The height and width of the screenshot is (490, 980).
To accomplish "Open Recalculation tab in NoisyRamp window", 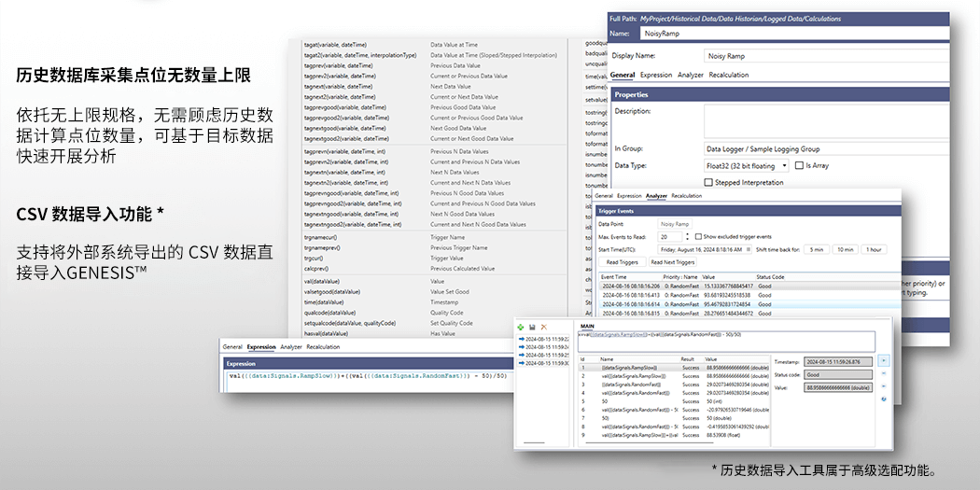I will point(729,75).
